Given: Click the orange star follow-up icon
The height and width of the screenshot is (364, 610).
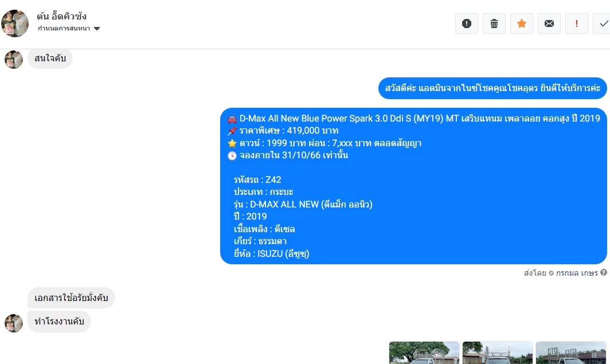Looking at the screenshot, I should pyautogui.click(x=522, y=24).
